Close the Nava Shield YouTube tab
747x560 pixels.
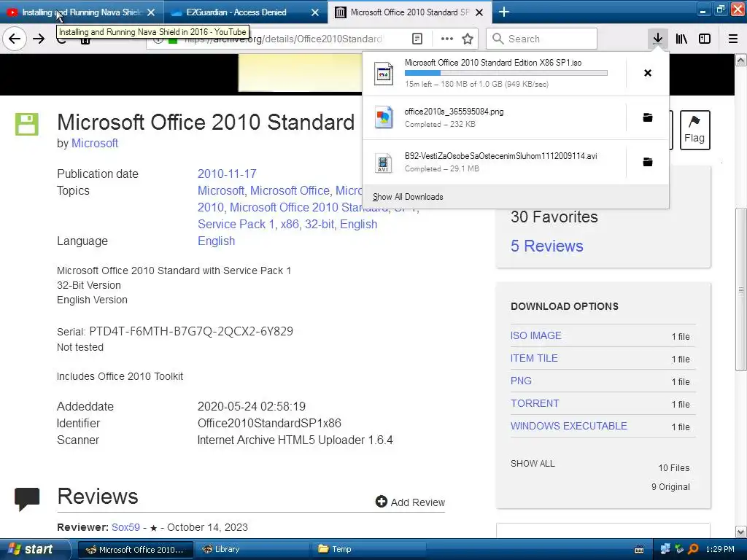(151, 12)
